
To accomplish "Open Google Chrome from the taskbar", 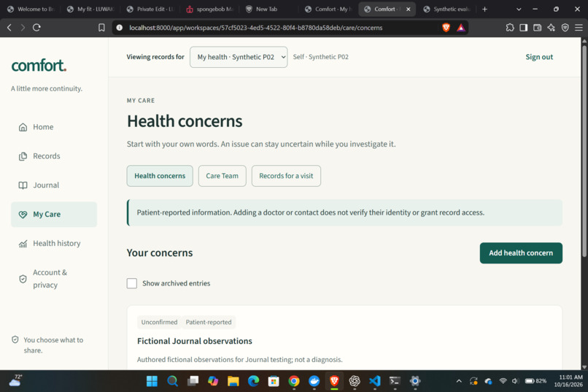I will (294, 381).
